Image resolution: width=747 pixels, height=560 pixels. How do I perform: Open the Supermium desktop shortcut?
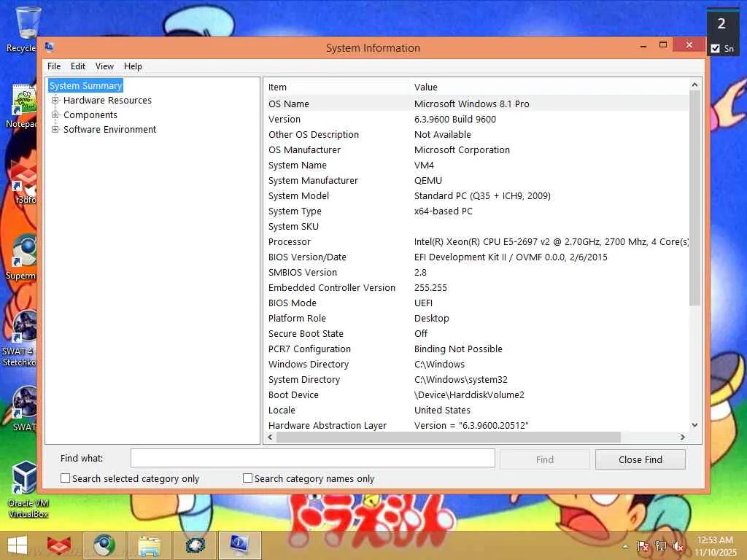pyautogui.click(x=23, y=257)
